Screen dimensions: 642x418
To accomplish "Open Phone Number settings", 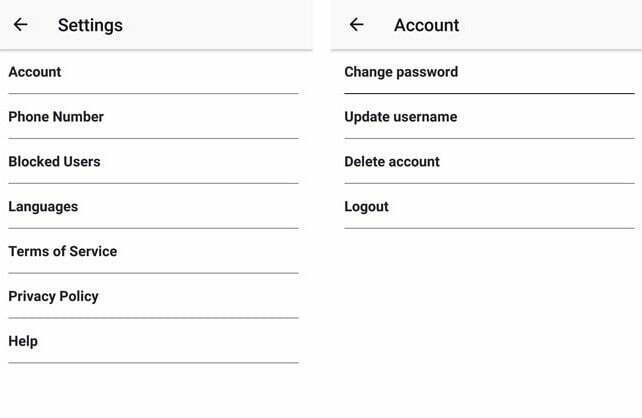I will tap(154, 117).
